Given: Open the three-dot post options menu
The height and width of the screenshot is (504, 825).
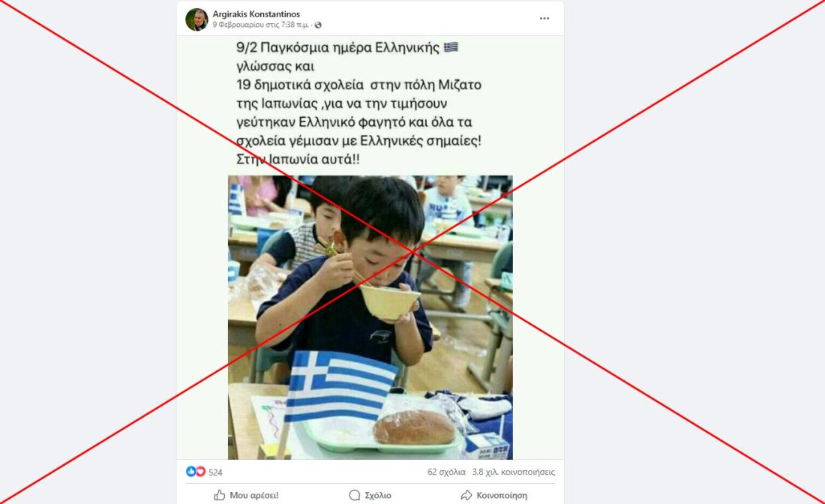Looking at the screenshot, I should coord(544,19).
